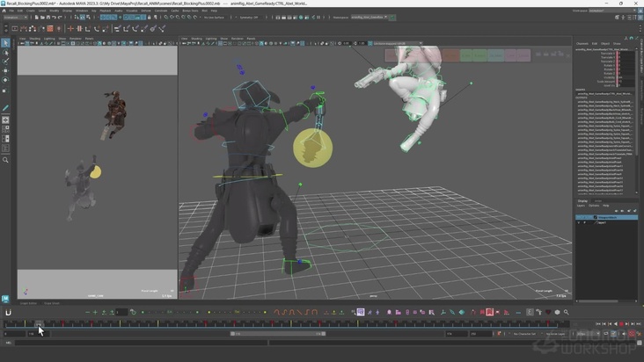Toggle visibility of the first display layer

(x=579, y=217)
